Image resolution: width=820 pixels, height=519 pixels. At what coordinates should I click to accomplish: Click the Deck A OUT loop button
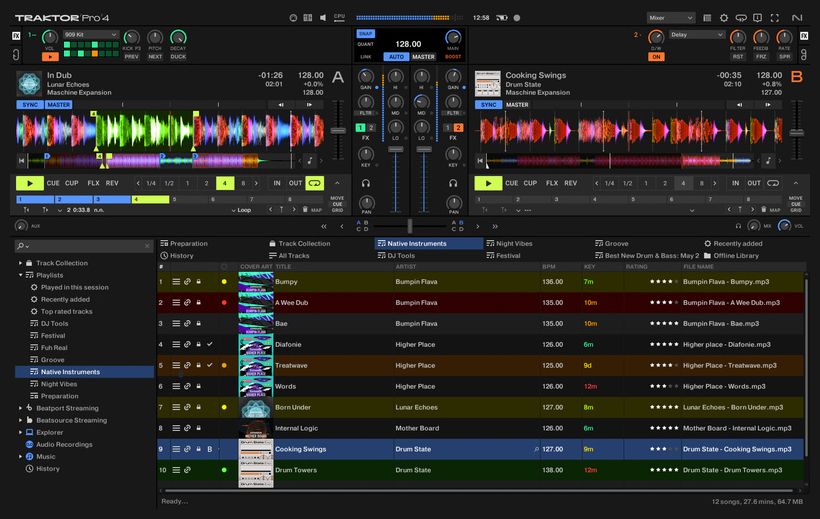coord(295,183)
